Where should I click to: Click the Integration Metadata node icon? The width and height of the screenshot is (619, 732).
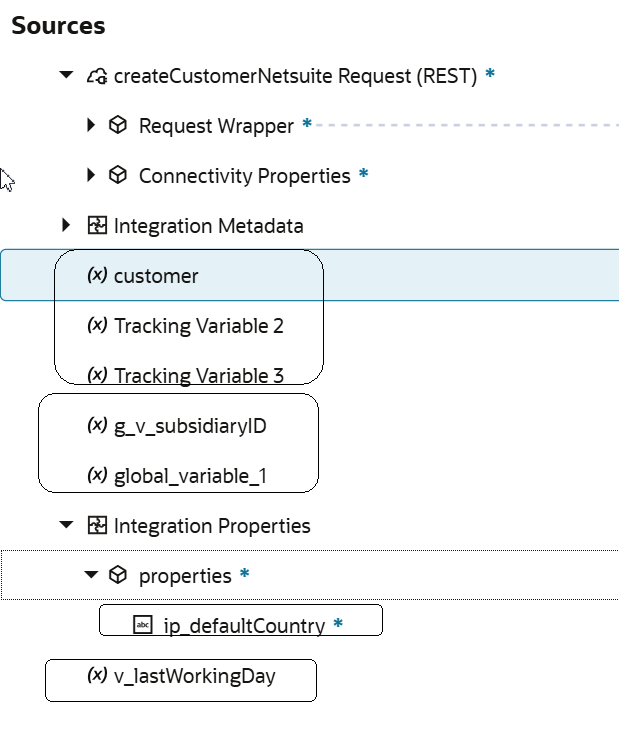[x=98, y=226]
